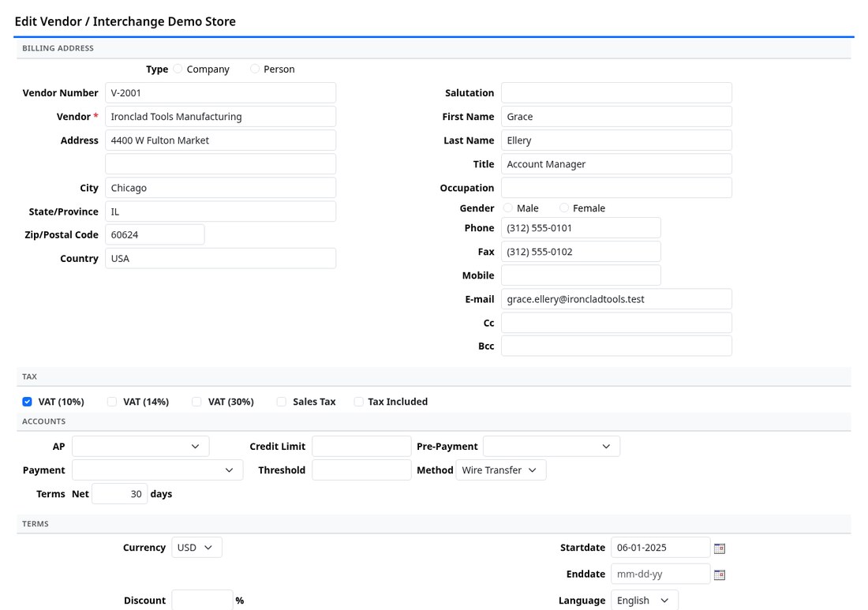Open the Currency dropdown showing USD
This screenshot has width=868, height=610.
tap(196, 548)
